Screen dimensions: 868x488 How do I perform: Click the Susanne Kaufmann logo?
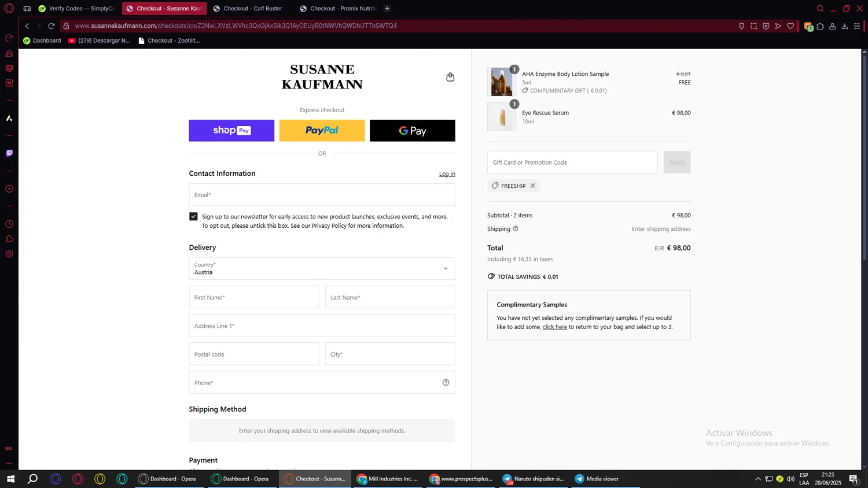[x=322, y=77]
